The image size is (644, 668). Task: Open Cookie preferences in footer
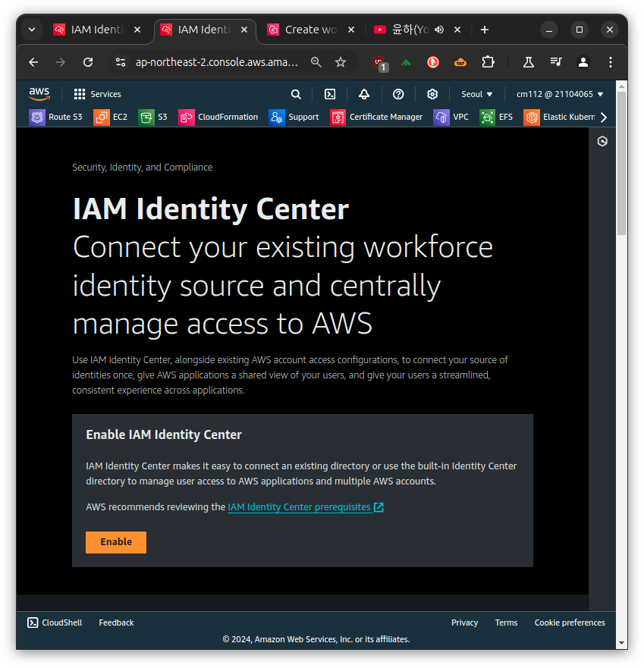click(570, 623)
